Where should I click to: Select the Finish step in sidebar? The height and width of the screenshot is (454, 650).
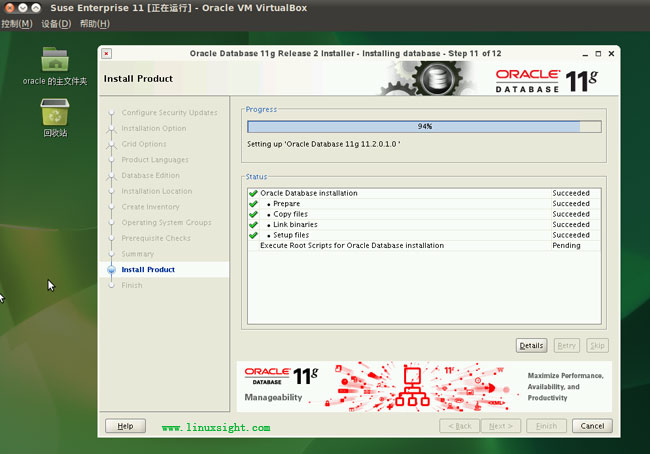pyautogui.click(x=131, y=285)
